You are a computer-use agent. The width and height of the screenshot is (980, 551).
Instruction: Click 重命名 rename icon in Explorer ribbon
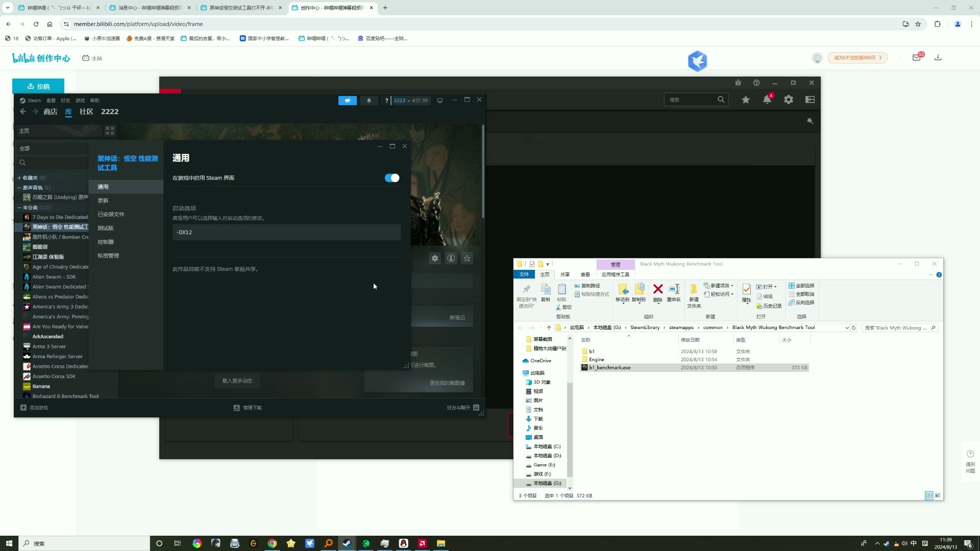[674, 293]
